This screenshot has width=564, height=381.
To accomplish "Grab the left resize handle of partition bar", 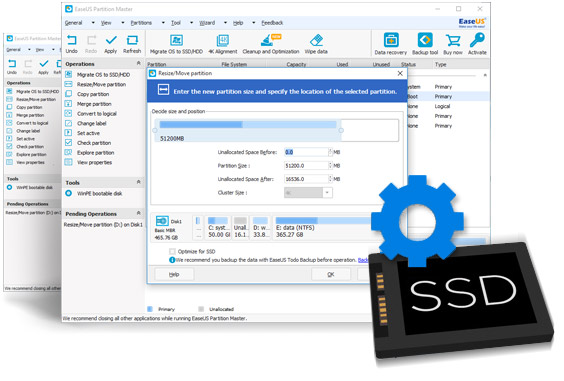I will (155, 131).
